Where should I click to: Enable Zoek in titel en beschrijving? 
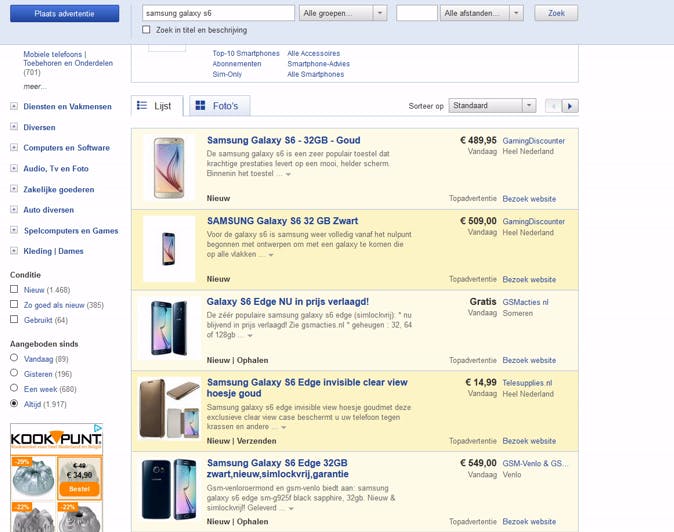point(146,30)
